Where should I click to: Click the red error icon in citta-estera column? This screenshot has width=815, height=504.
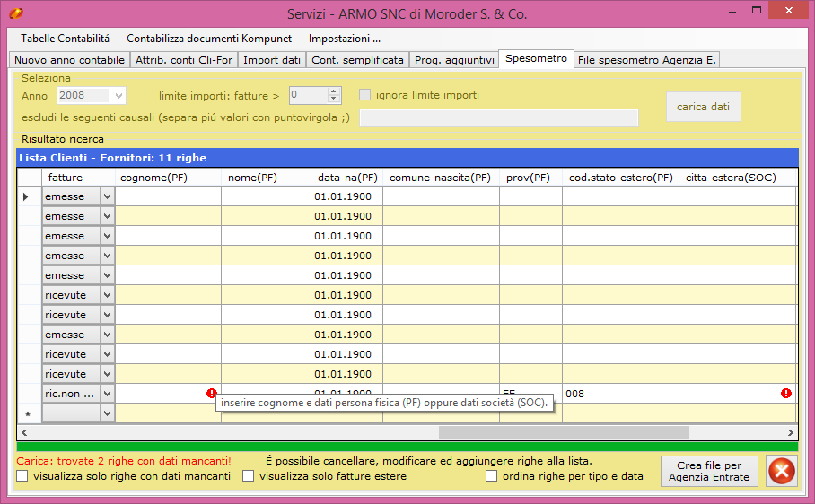pos(786,393)
